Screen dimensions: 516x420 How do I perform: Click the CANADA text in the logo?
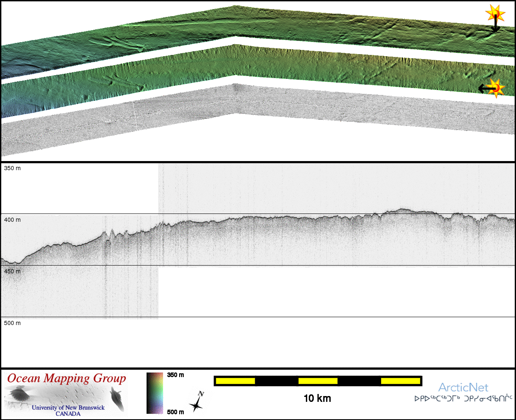click(68, 413)
